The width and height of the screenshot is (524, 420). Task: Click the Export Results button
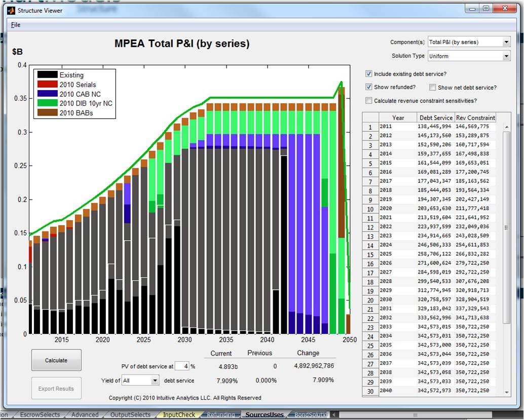pos(56,389)
